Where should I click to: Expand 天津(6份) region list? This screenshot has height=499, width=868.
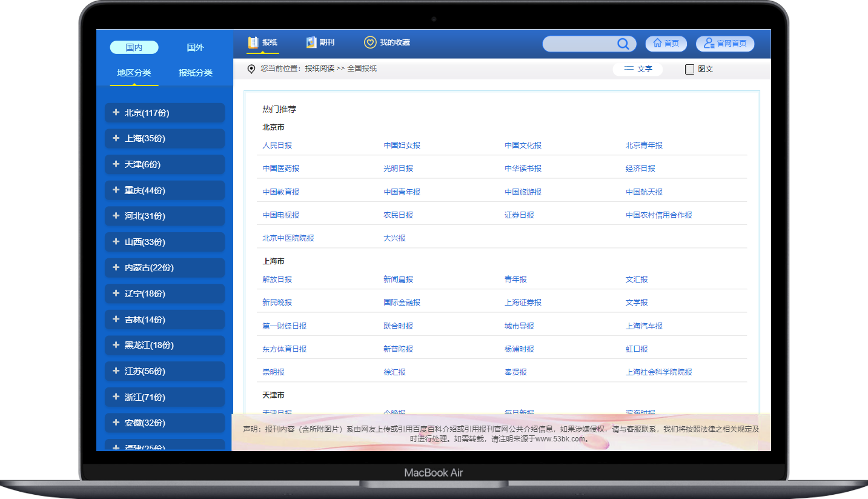click(x=165, y=164)
